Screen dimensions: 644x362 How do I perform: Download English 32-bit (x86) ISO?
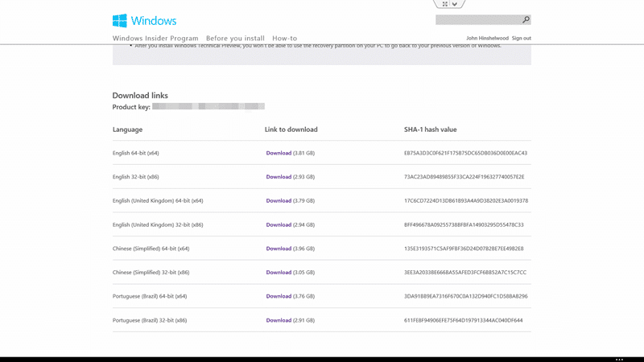(x=279, y=177)
